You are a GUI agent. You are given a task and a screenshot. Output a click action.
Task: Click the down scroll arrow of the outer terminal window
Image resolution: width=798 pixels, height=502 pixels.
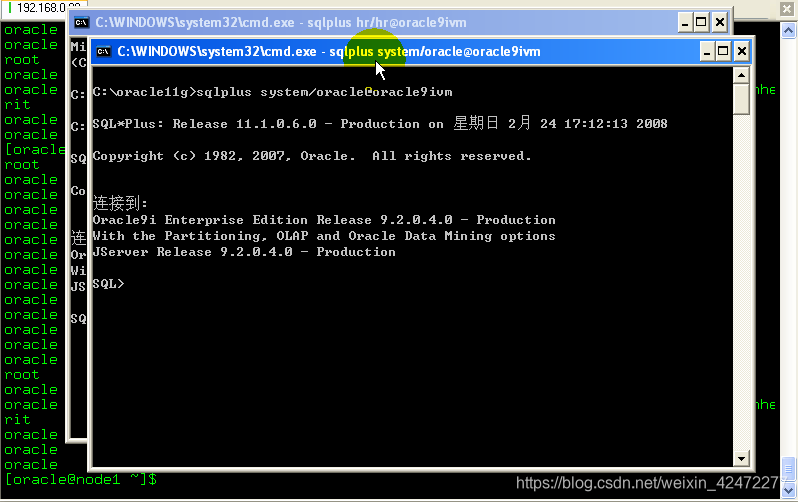[788, 491]
